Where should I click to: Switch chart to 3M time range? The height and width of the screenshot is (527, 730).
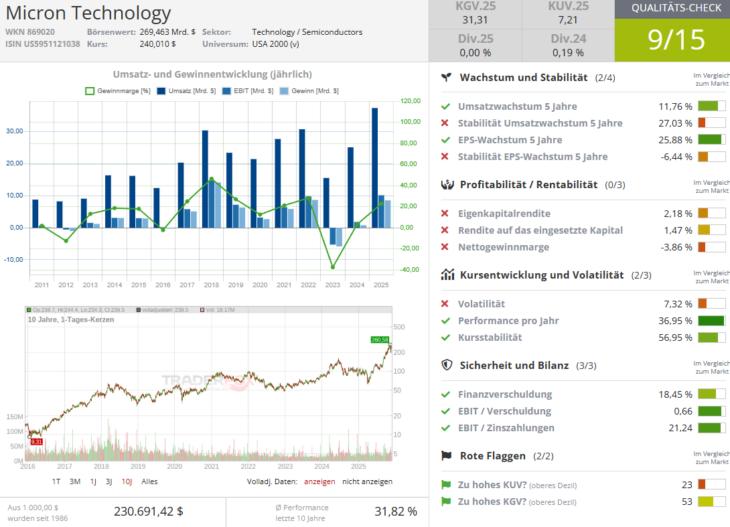pyautogui.click(x=74, y=481)
